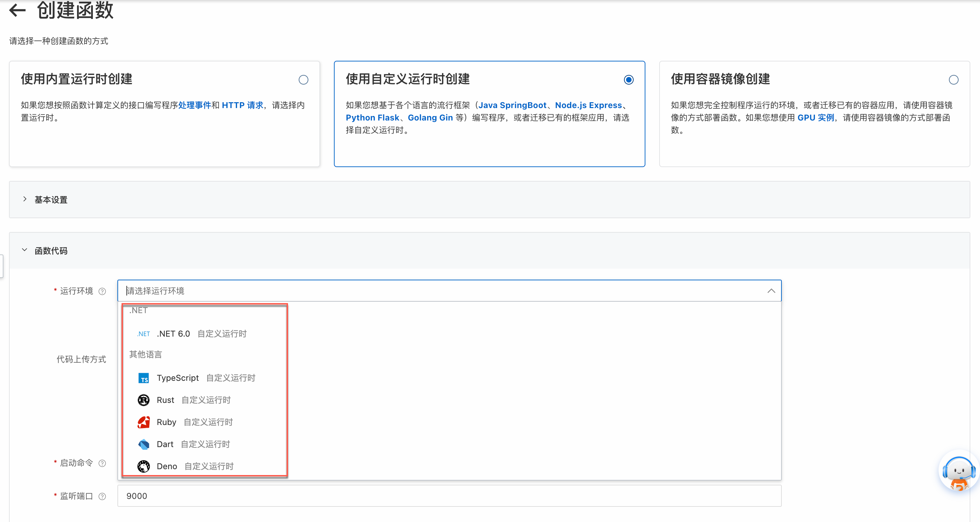Close the 运行环境 dropdown via arrow
This screenshot has width=980, height=522.
coord(771,291)
